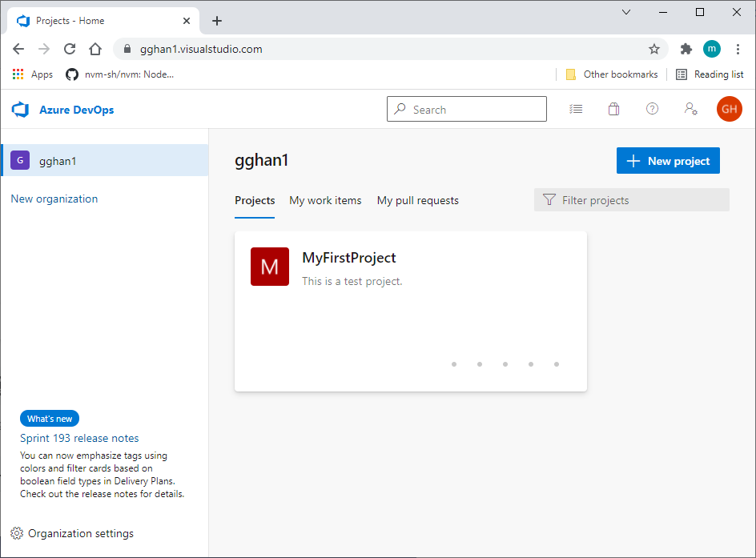Reload the browser page
Image resolution: width=756 pixels, height=558 pixels.
point(70,49)
